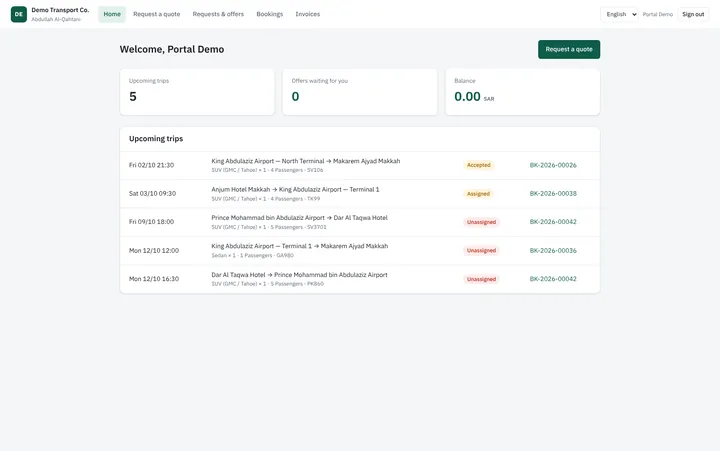
Task: Click route Dar Al Taqwa Hotel → Prince Mohammad Airport
Action: (x=299, y=275)
